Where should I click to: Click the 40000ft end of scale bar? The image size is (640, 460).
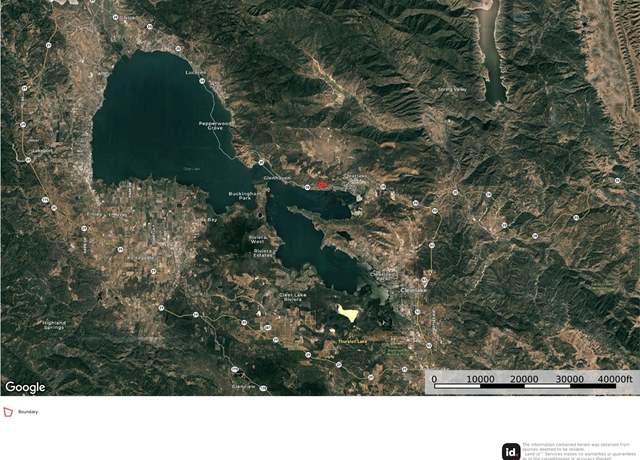tap(615, 379)
